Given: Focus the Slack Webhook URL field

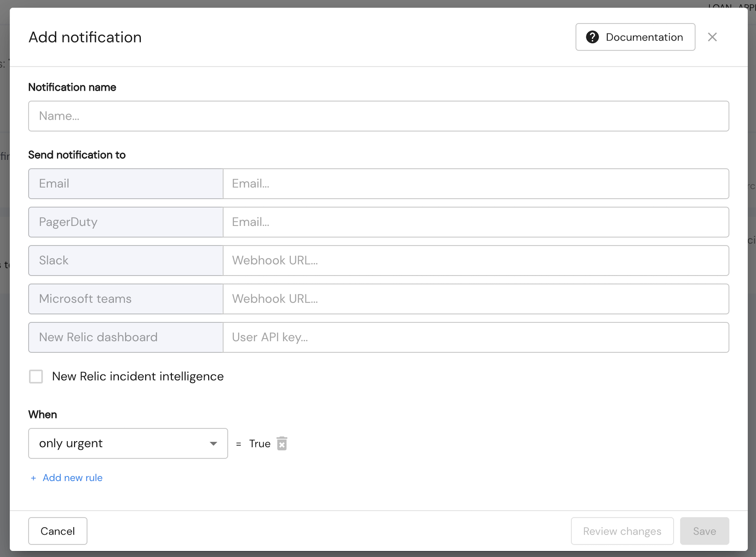Looking at the screenshot, I should click(x=476, y=261).
